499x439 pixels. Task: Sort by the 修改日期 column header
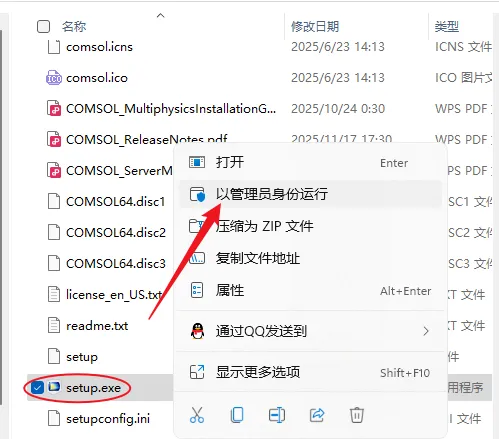pyautogui.click(x=315, y=26)
